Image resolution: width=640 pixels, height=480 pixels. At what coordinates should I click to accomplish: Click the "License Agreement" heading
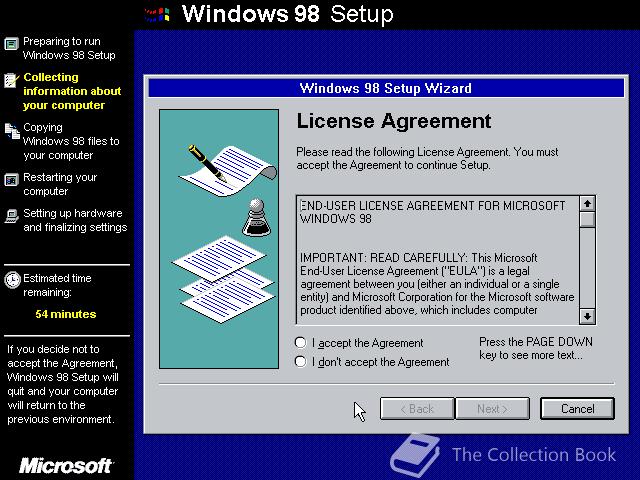394,121
